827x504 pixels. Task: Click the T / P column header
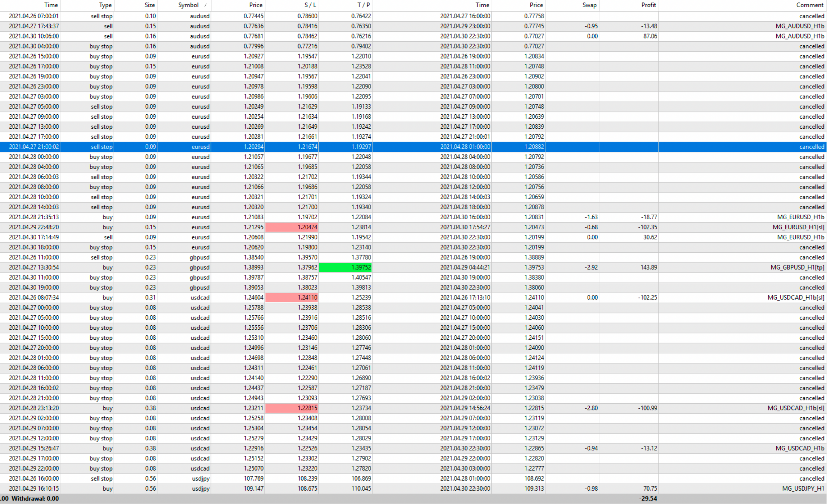point(364,5)
